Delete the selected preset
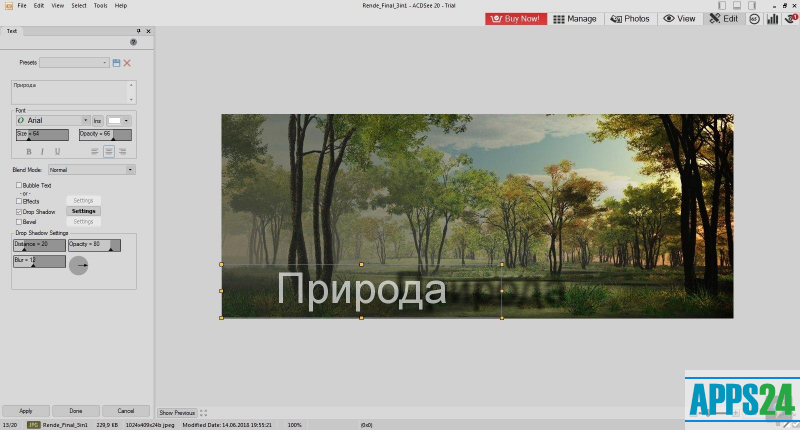The width and height of the screenshot is (800, 430). click(127, 63)
